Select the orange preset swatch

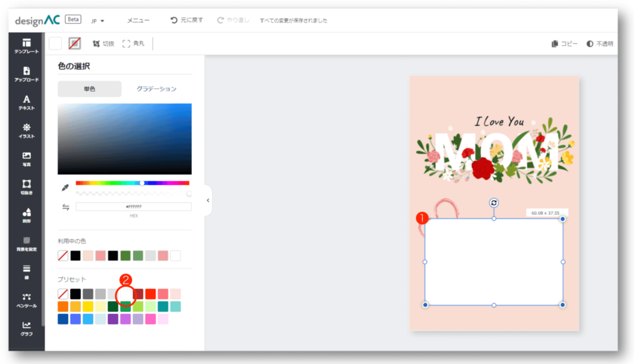coord(63,306)
